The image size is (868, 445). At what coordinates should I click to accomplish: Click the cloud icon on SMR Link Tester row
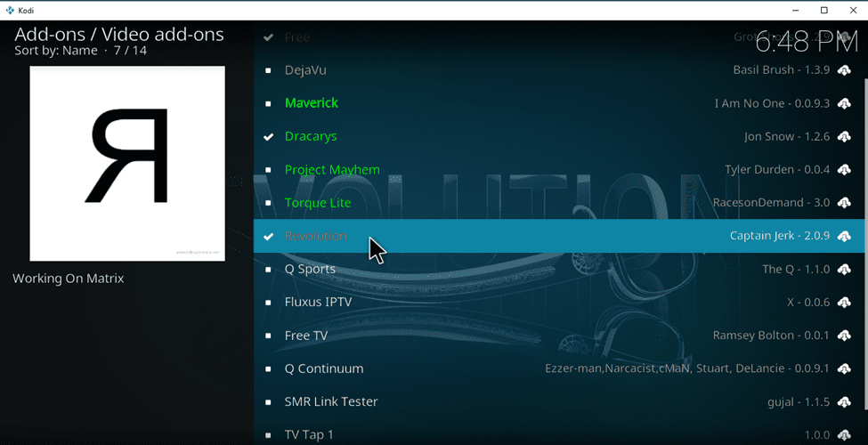844,402
